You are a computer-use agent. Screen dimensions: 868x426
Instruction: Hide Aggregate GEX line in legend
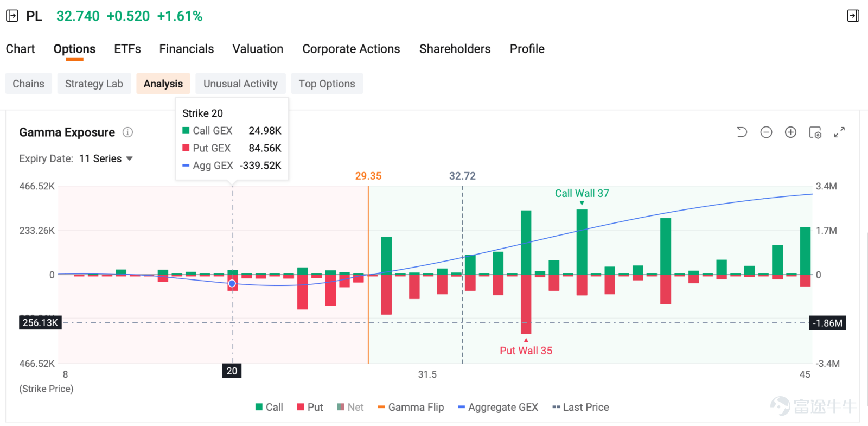pos(497,407)
